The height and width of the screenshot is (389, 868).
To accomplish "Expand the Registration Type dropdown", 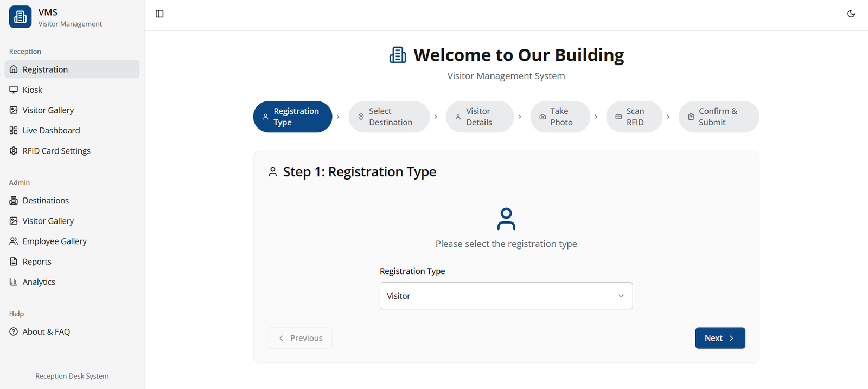I will pyautogui.click(x=506, y=296).
